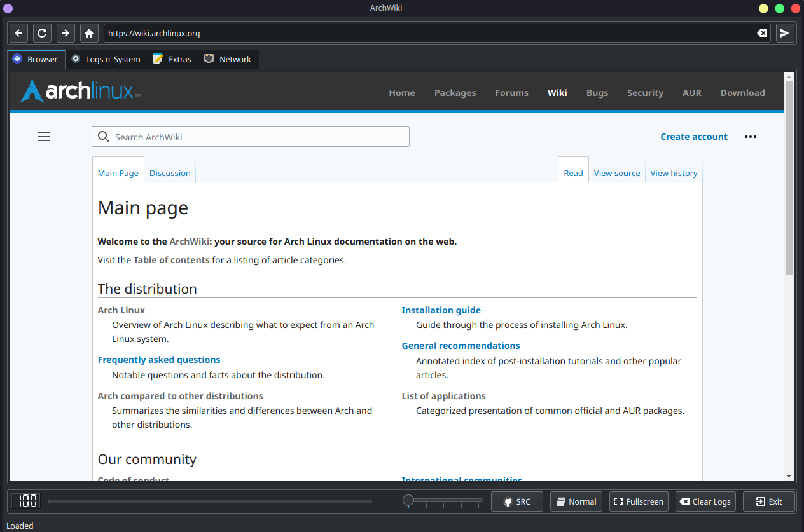Focus the Search ArchWiki field
This screenshot has width=804, height=532.
coord(251,137)
